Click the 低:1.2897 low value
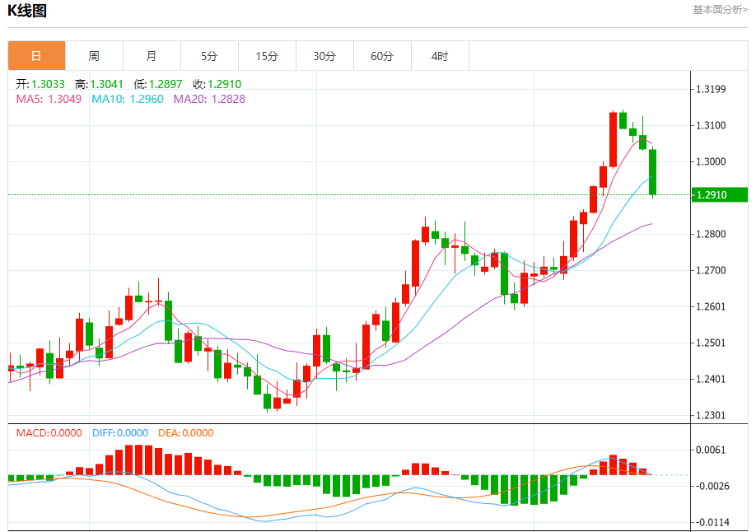The width and height of the screenshot is (756, 532). [158, 84]
